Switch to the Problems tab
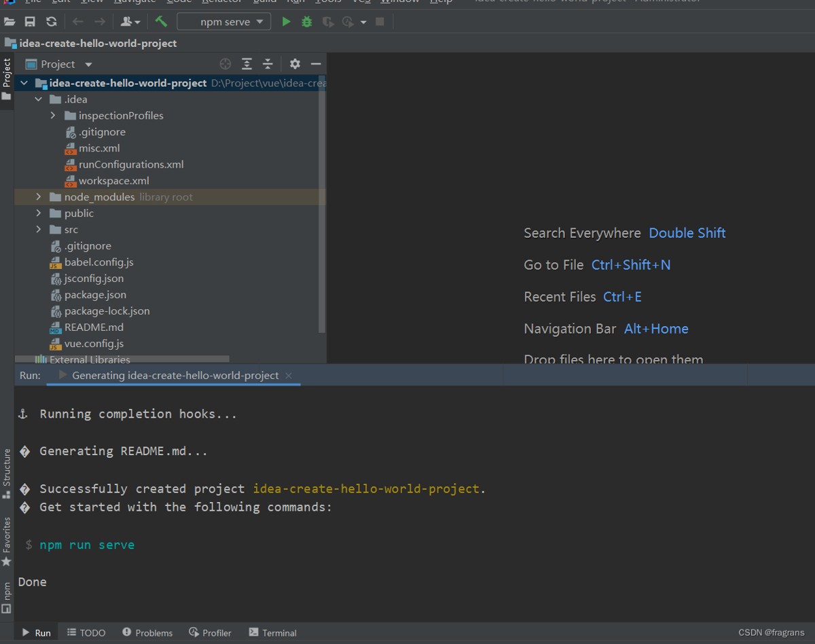815x644 pixels. tap(147, 632)
